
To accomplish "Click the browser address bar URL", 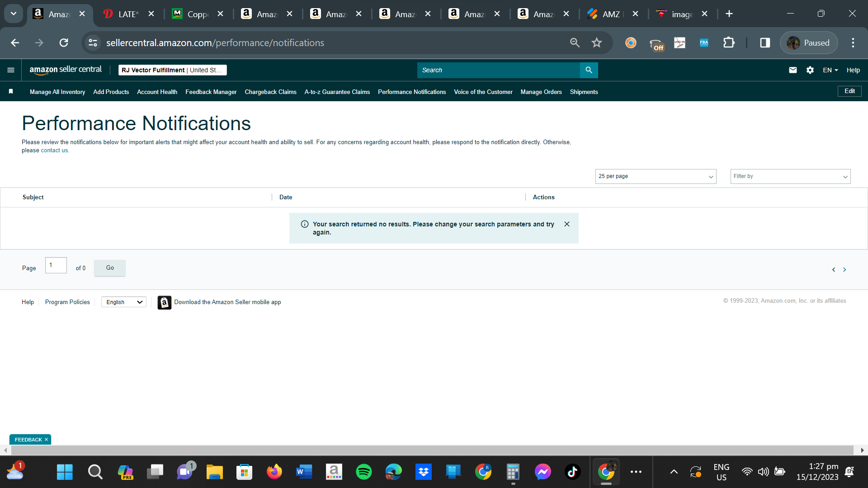I will (215, 43).
